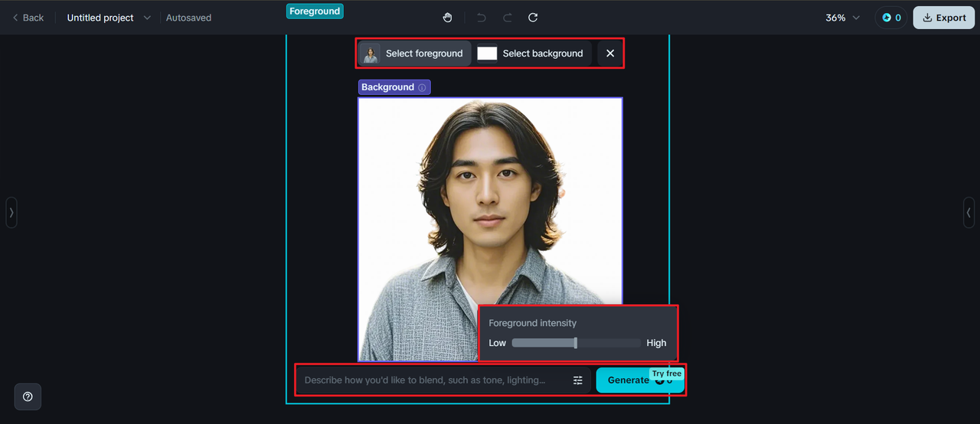
Task: Go back using the Back button
Action: 28,18
